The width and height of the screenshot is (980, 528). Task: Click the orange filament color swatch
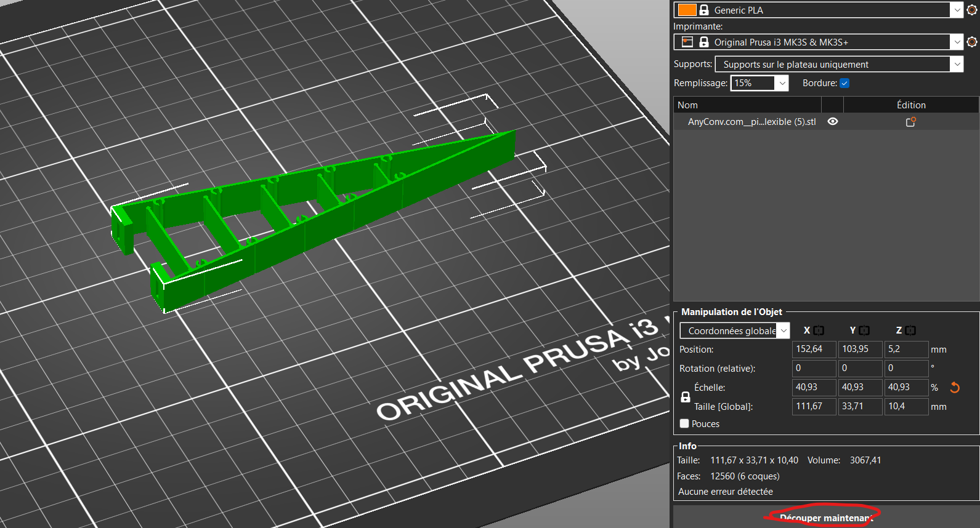click(x=687, y=10)
